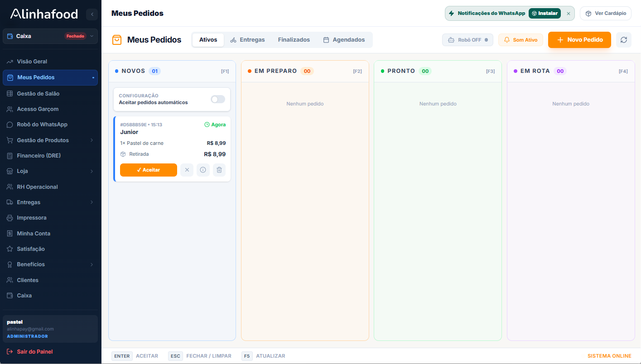Dismiss the WhatsApp notifications banner

tap(569, 14)
